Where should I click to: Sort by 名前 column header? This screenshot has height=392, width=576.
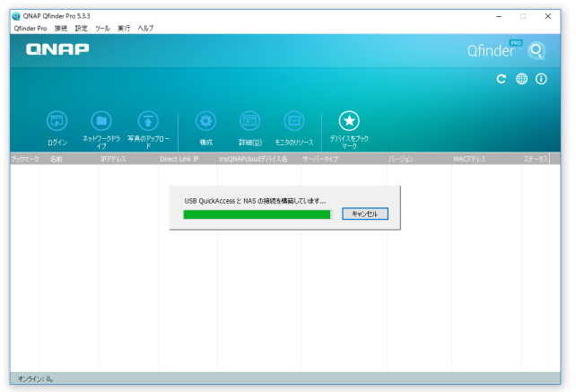click(x=69, y=159)
